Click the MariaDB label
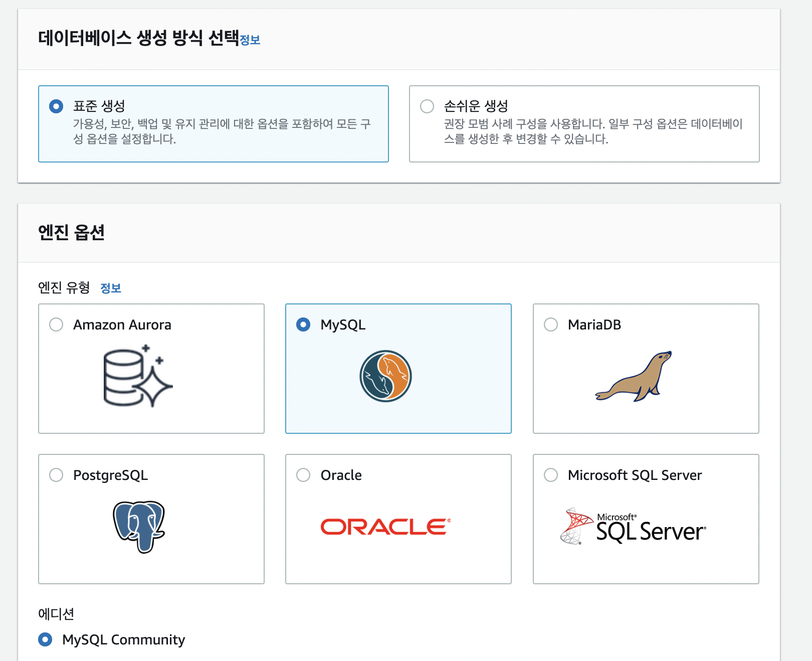Viewport: 812px width, 661px height. tap(594, 325)
